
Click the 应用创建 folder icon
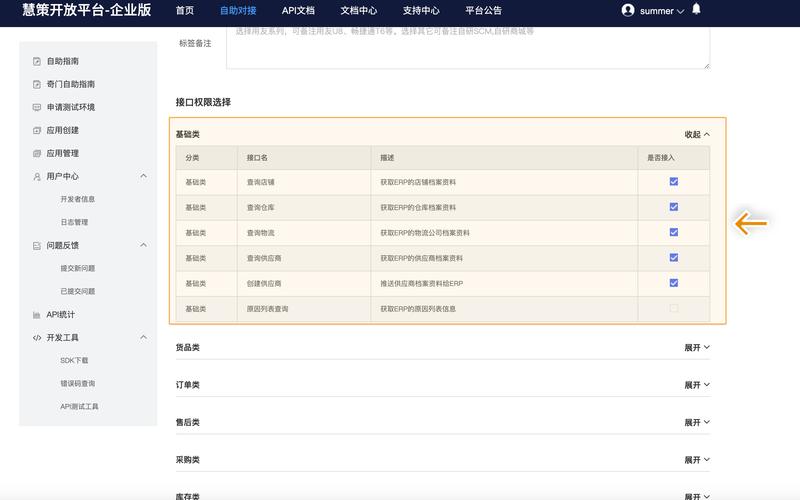click(37, 130)
